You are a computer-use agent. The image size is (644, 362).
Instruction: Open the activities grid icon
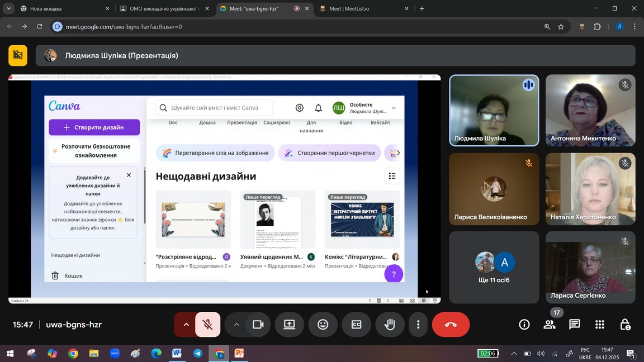[x=600, y=325]
